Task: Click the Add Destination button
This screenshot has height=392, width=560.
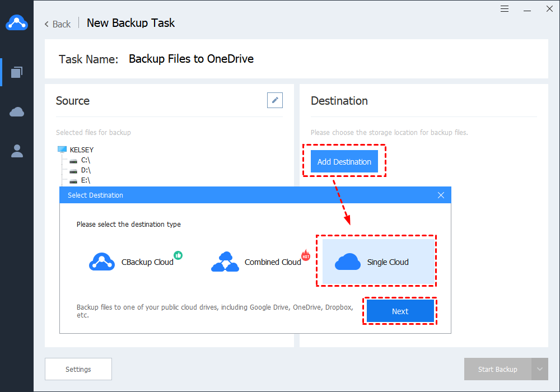Action: point(344,161)
